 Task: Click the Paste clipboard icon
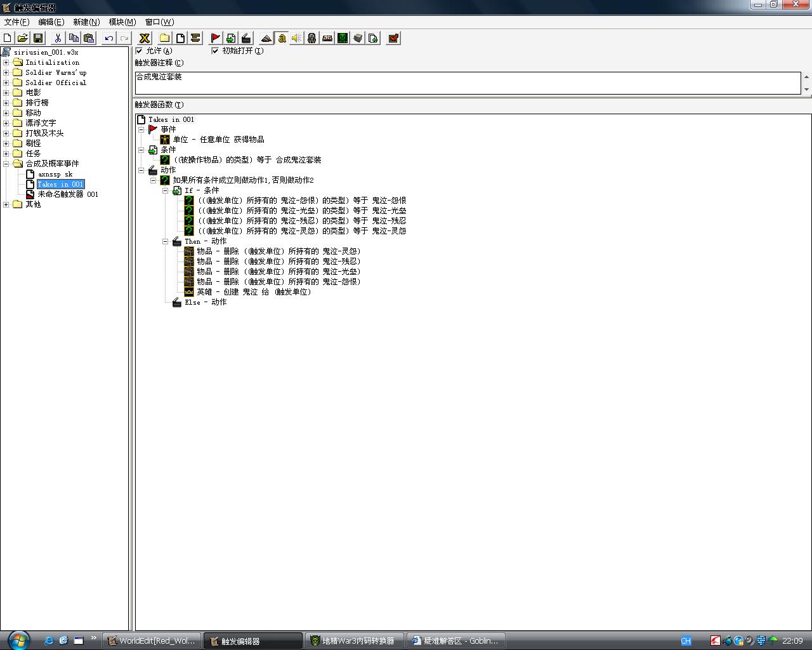[89, 38]
